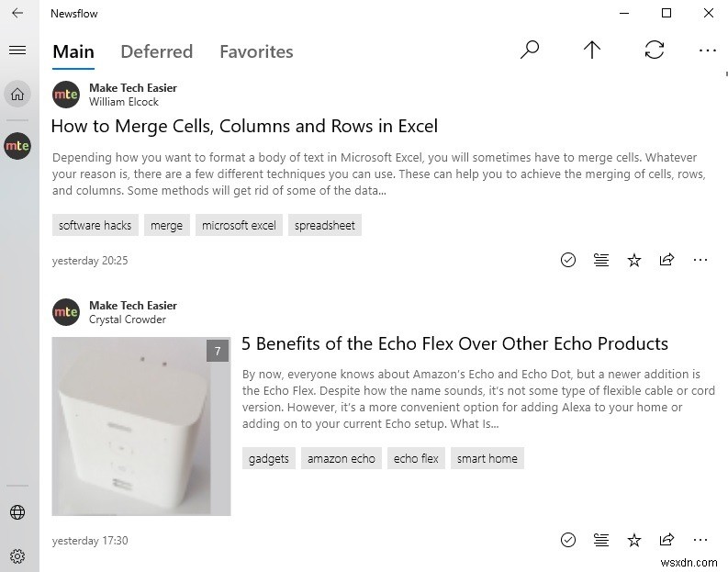Favorite the Excel merge article star
Image resolution: width=728 pixels, height=572 pixels.
tap(633, 260)
